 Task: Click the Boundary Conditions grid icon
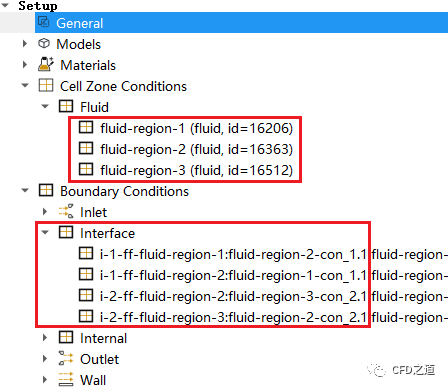[46, 190]
